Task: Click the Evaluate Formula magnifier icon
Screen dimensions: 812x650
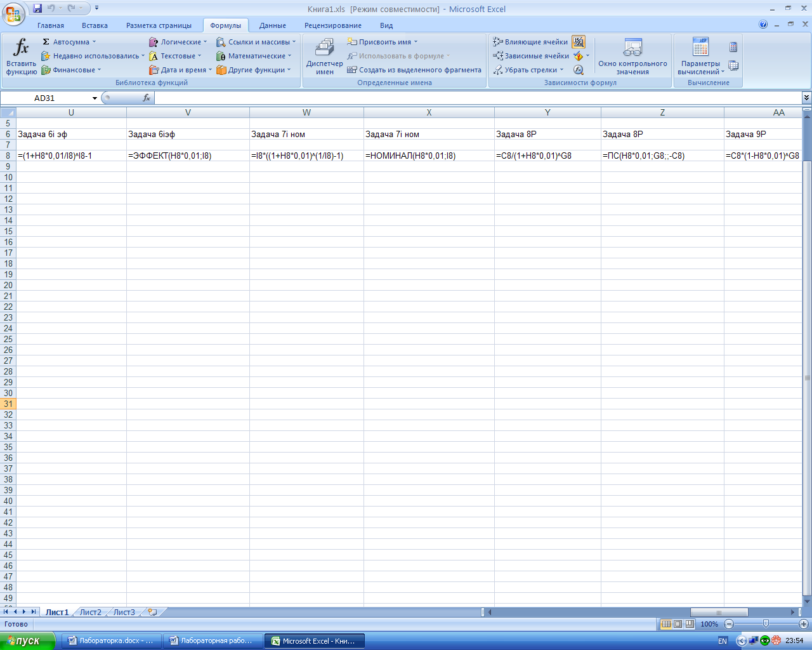Action: click(579, 70)
